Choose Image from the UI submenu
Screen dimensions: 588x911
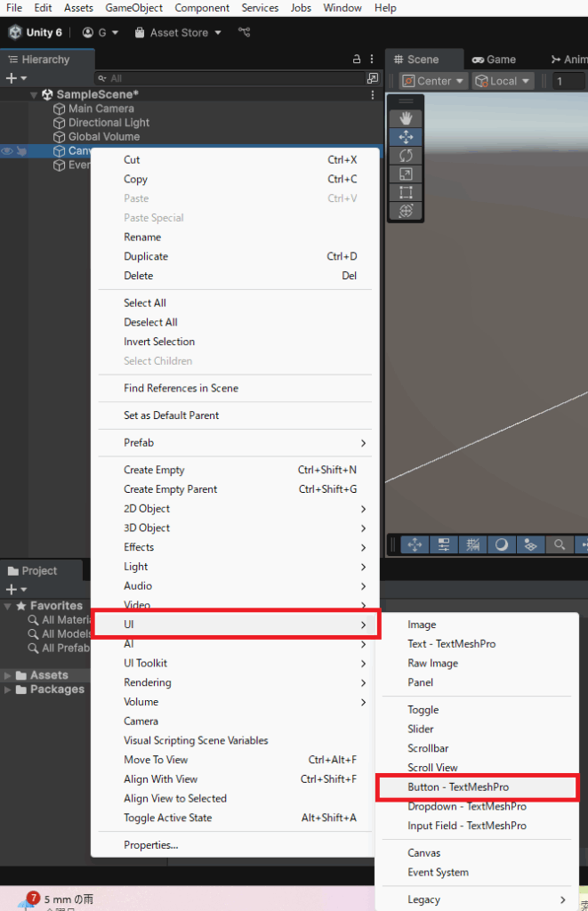[x=477, y=625]
